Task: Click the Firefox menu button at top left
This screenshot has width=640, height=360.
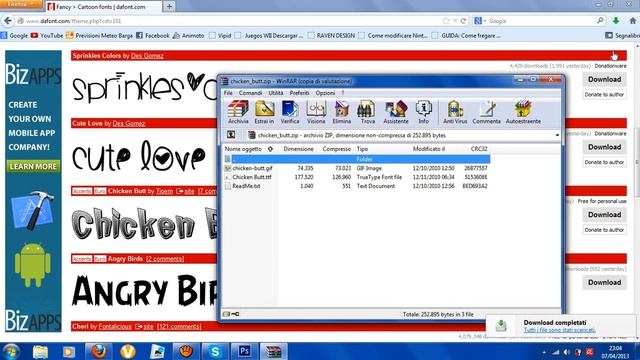Action: click(21, 4)
